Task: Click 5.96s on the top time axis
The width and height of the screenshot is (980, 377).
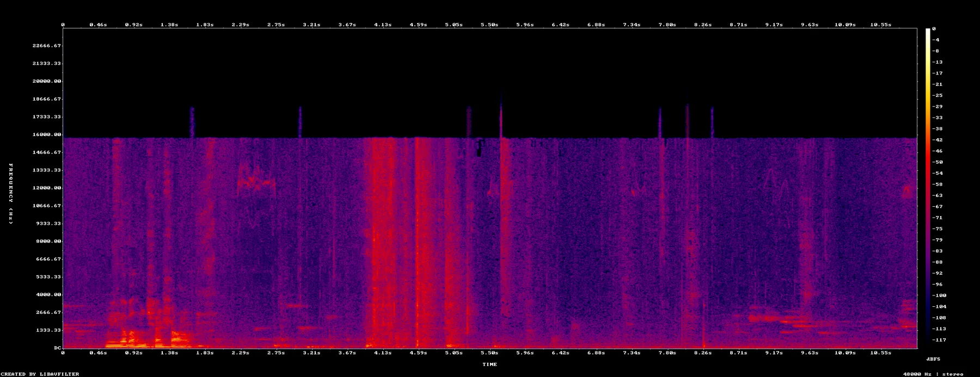Action: [525, 25]
